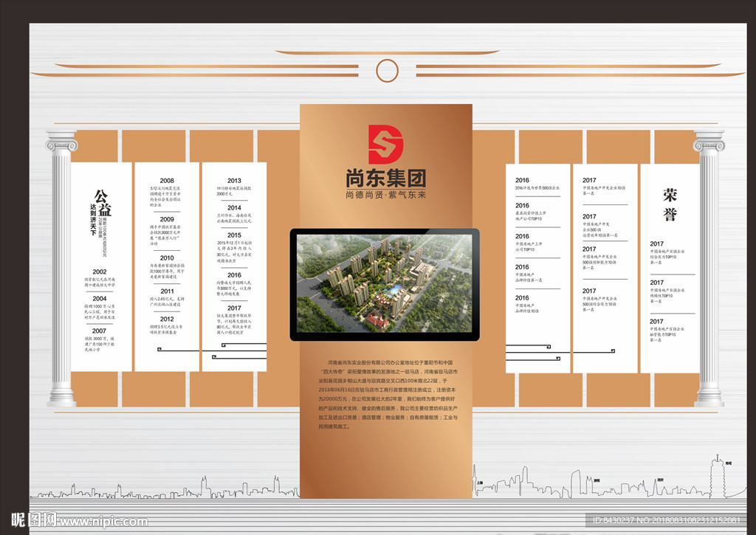Image resolution: width=756 pixels, height=535 pixels.
Task: Click the 2016评选为世界500强企业 line
Action: pos(537,188)
